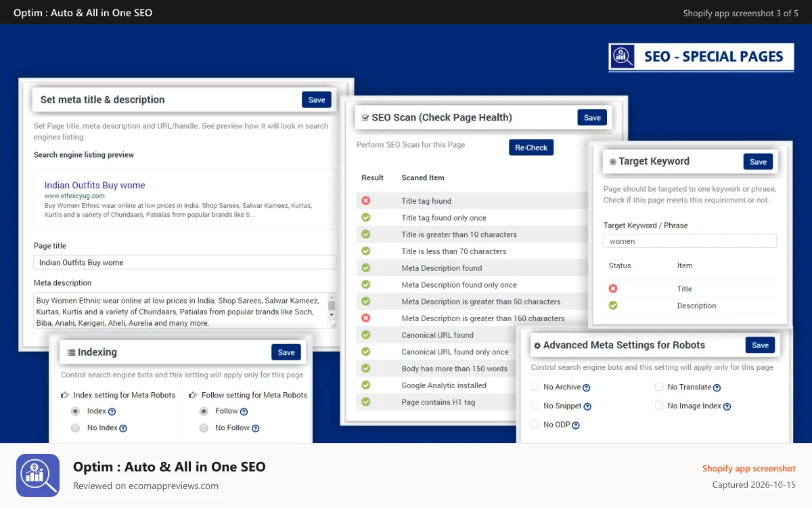
Task: Click into the Page title input field
Action: (185, 262)
